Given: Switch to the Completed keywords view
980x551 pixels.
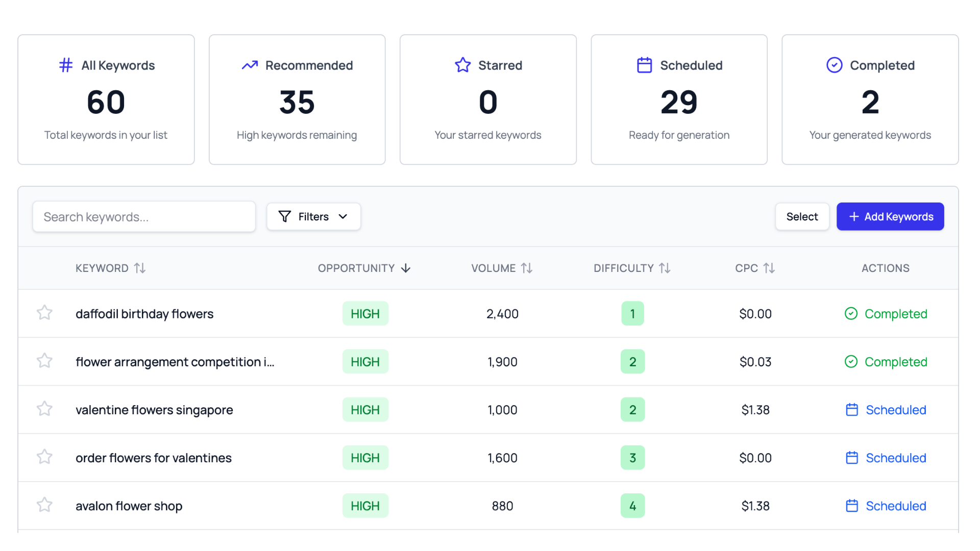Looking at the screenshot, I should point(870,99).
